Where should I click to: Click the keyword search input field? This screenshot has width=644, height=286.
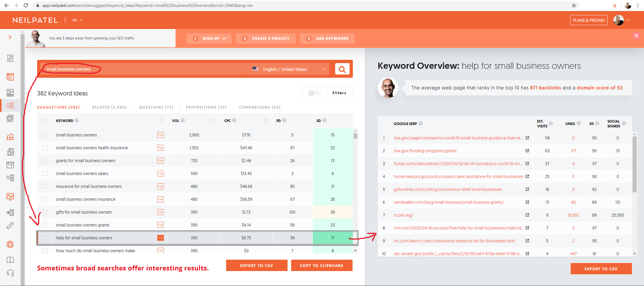(141, 69)
